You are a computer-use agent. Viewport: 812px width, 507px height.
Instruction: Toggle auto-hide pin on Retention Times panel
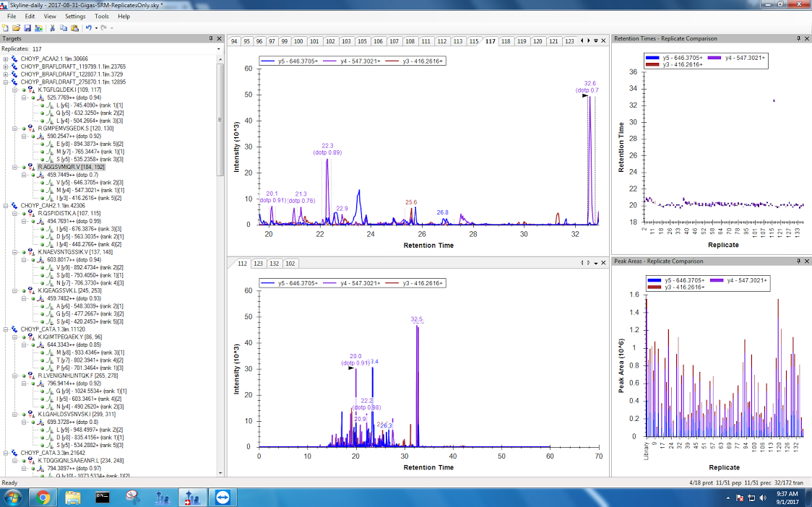[x=798, y=38]
